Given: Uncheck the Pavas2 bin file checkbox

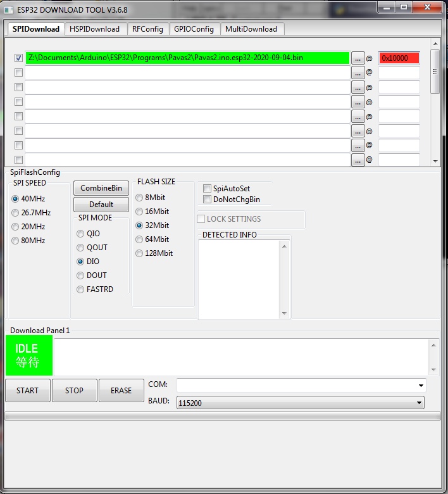Looking at the screenshot, I should point(19,58).
